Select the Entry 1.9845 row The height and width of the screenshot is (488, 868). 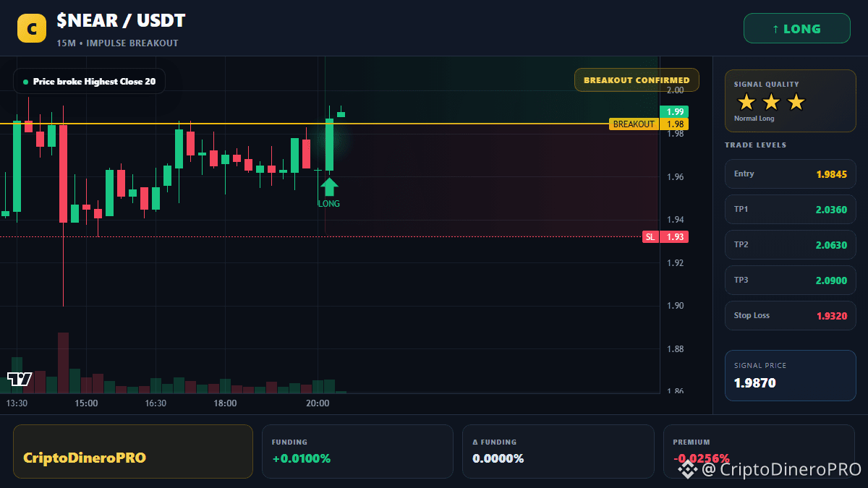click(791, 174)
